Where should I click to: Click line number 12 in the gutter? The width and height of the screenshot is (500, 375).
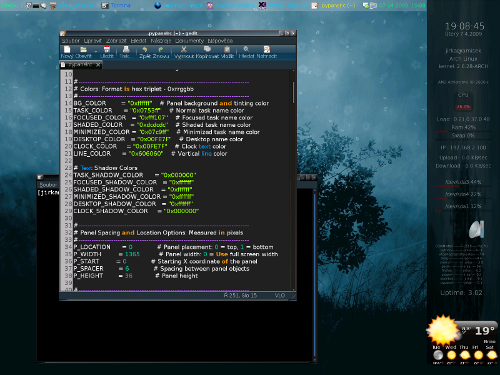tap(68, 89)
